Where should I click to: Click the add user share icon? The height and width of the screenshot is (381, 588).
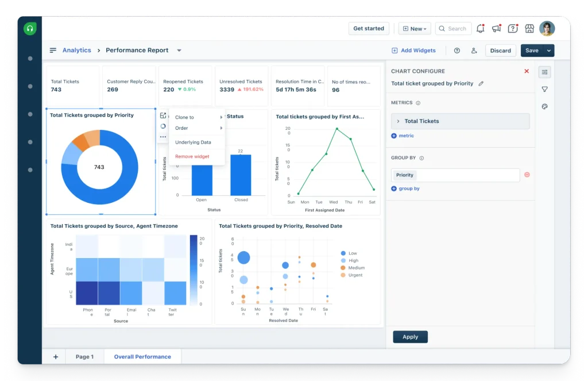(x=474, y=51)
